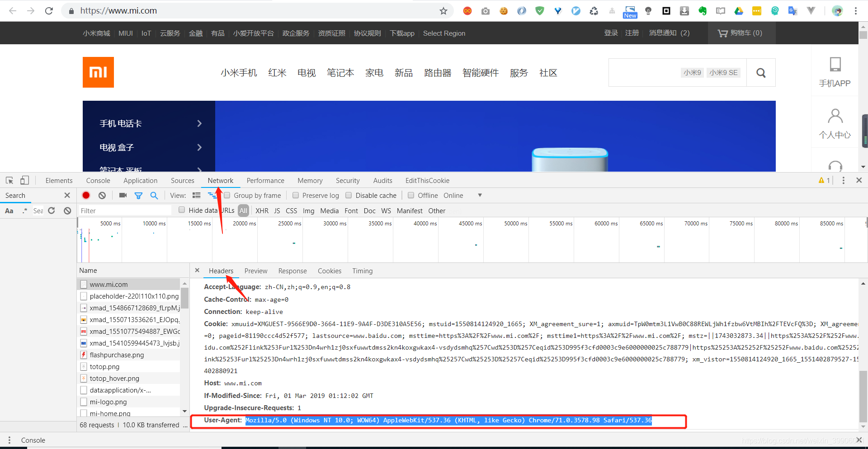Open the Application tab
The image size is (868, 449).
click(141, 180)
